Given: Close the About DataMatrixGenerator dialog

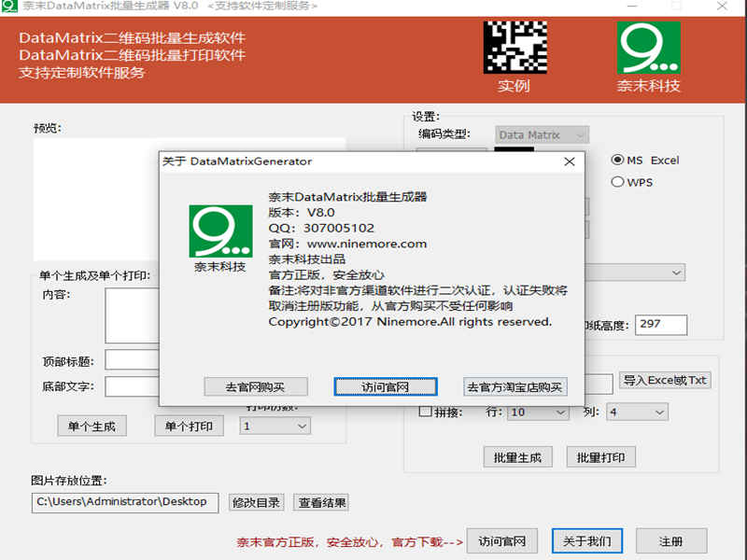Looking at the screenshot, I should 570,161.
